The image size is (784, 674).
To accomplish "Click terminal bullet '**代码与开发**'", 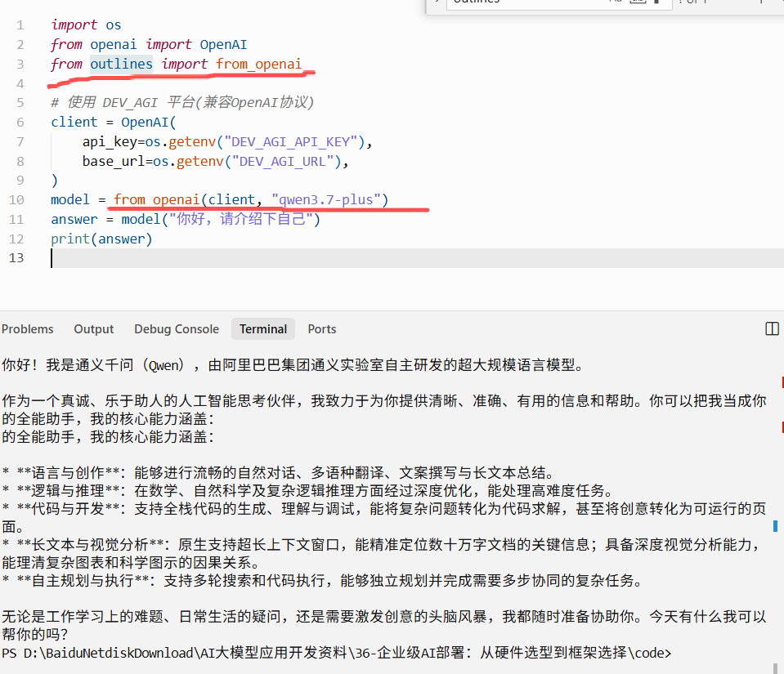I will pos(384,518).
